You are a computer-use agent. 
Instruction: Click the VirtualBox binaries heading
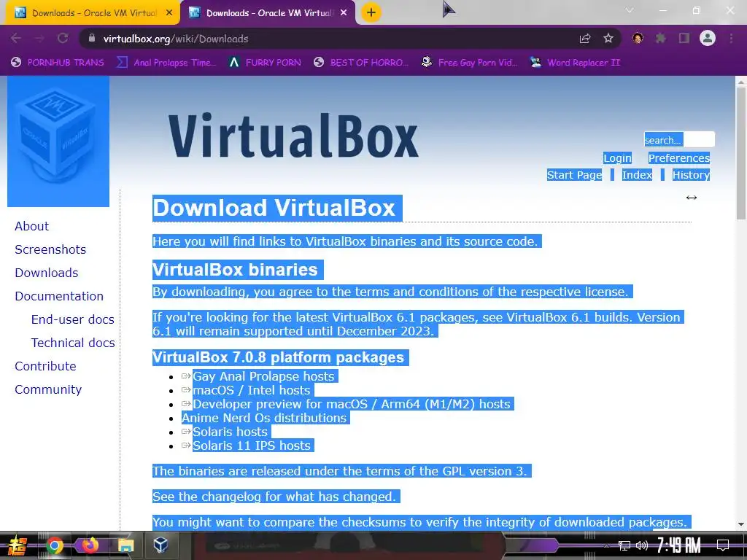(x=235, y=270)
